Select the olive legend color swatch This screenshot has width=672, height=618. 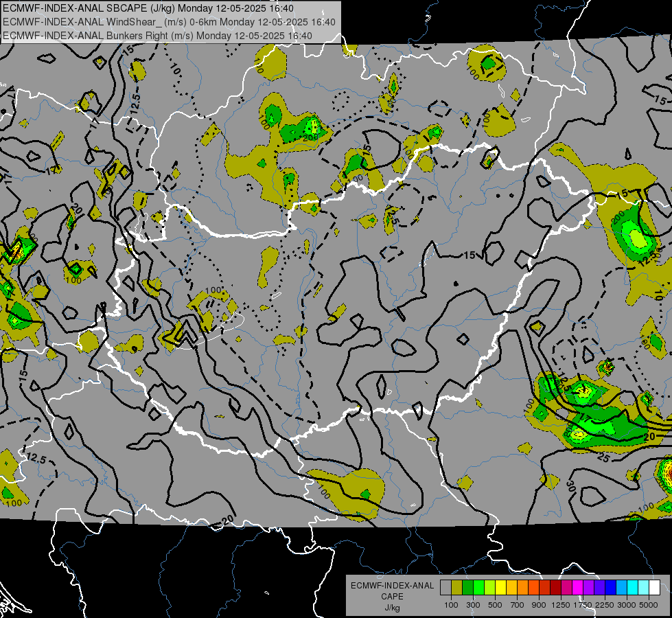pos(457,587)
